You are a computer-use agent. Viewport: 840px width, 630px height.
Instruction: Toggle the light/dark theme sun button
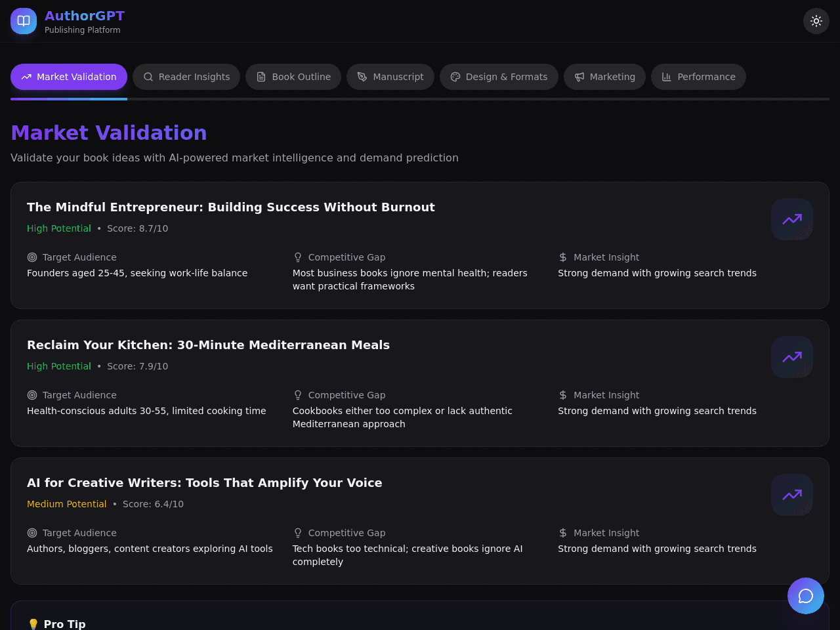point(816,21)
